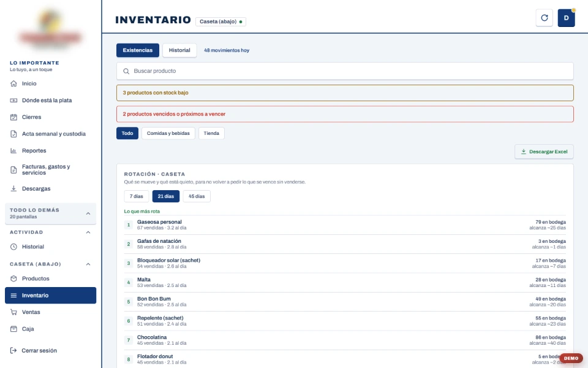Open the Cierres page
Image resolution: width=588 pixels, height=368 pixels.
[x=50, y=117]
